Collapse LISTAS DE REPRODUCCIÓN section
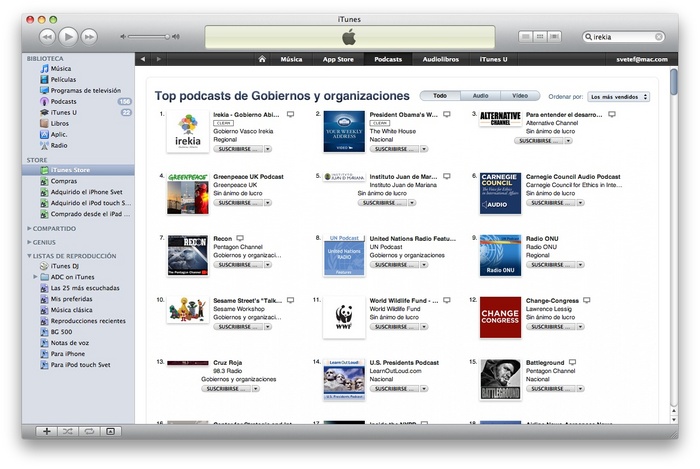 tap(29, 256)
